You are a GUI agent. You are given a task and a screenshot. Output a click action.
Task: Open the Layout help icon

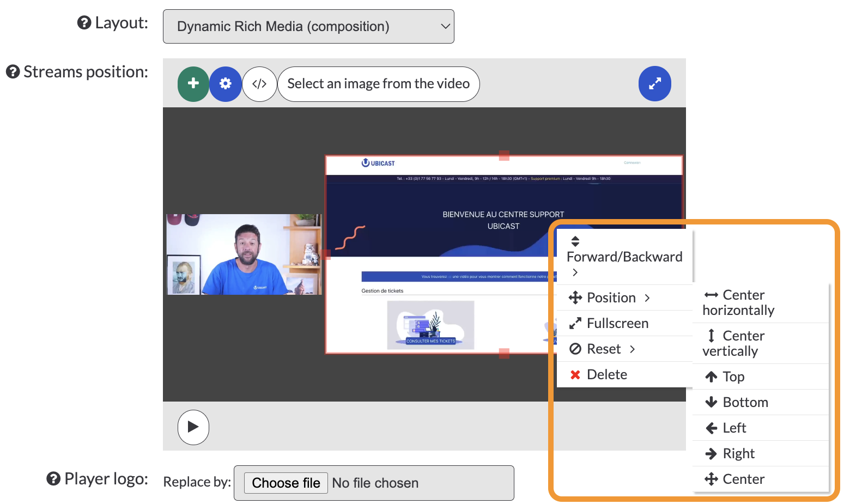(84, 23)
